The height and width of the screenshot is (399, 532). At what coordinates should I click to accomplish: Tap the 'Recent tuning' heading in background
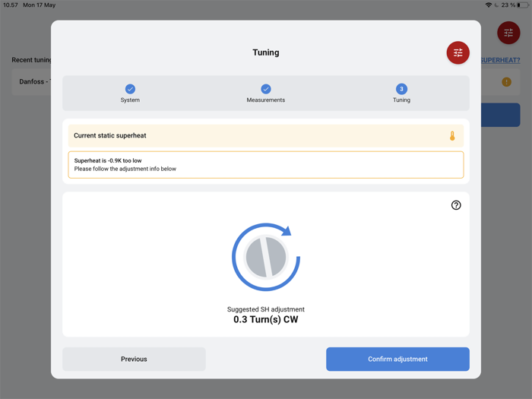(x=31, y=60)
